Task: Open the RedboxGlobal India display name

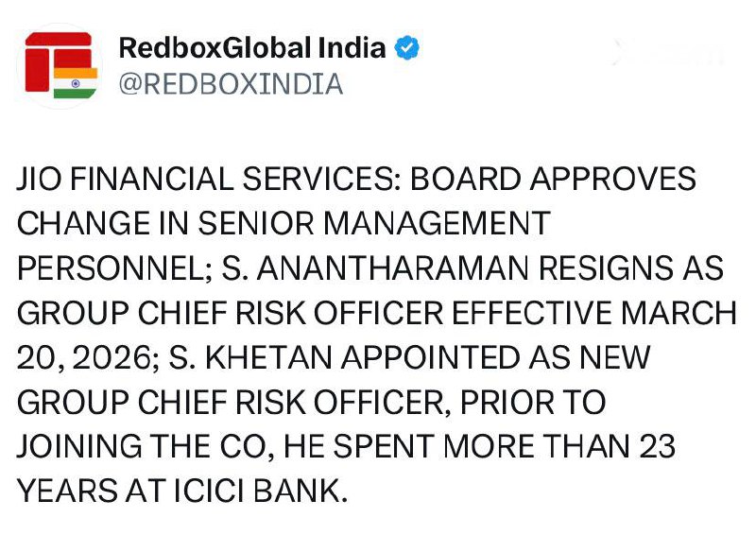Action: 252,47
